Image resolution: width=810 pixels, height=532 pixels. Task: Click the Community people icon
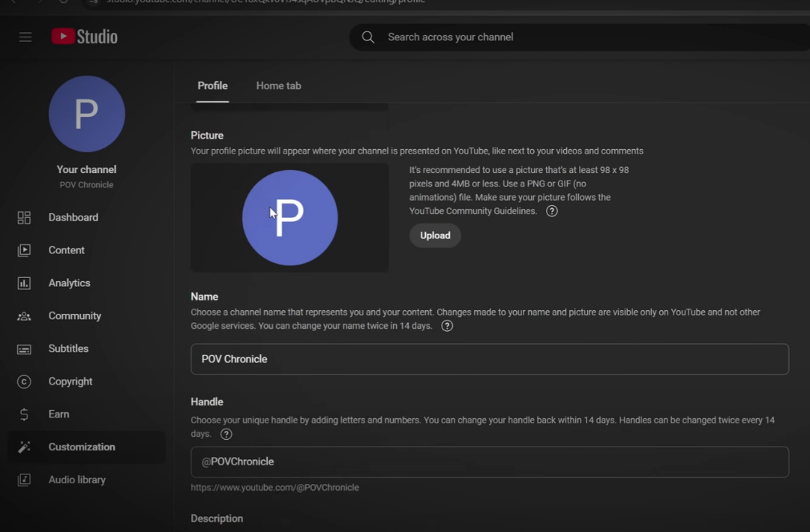(24, 316)
